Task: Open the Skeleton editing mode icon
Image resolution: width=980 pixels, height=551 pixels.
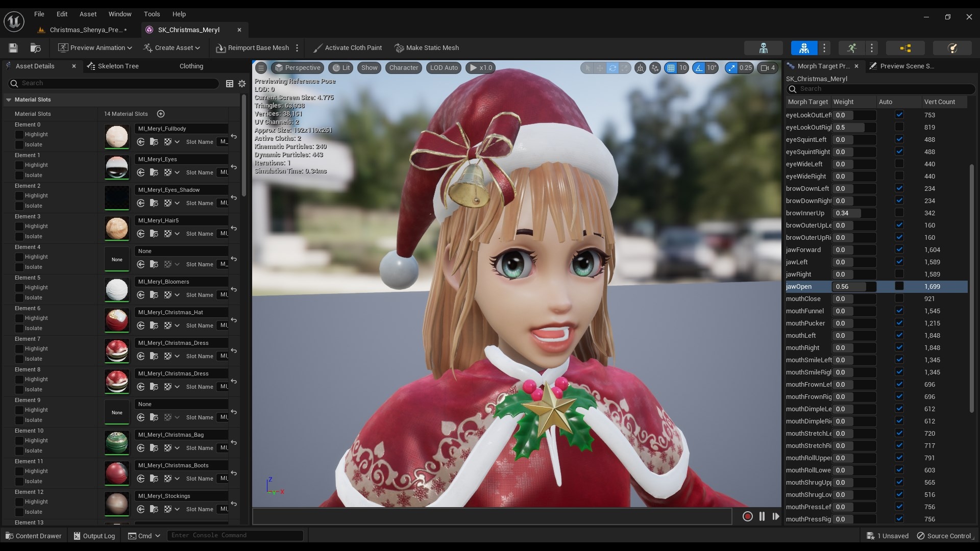Action: click(764, 48)
